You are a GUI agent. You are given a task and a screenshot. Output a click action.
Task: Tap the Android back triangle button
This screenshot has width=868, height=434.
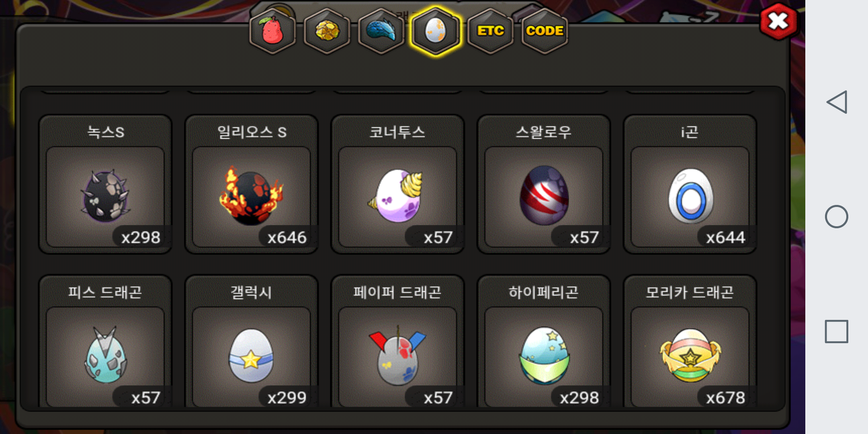(x=837, y=102)
